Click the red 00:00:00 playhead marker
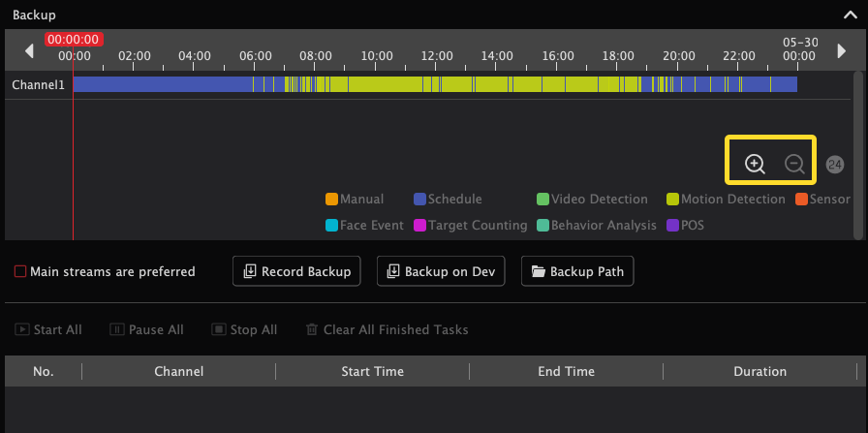The image size is (868, 433). [x=75, y=40]
